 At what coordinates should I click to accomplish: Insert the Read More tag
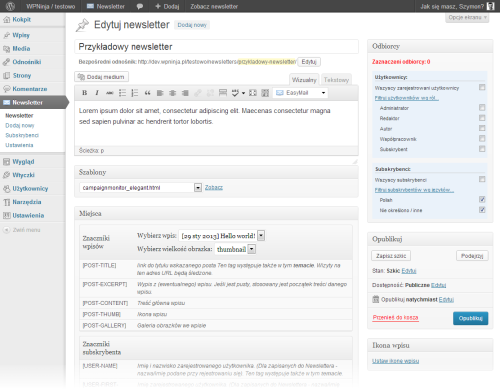[x=223, y=93]
